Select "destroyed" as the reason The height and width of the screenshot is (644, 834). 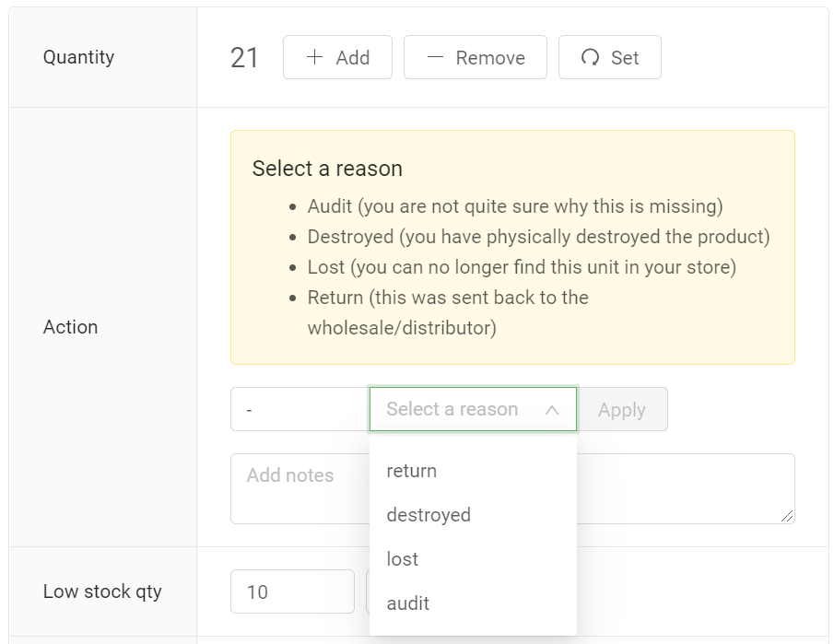429,515
